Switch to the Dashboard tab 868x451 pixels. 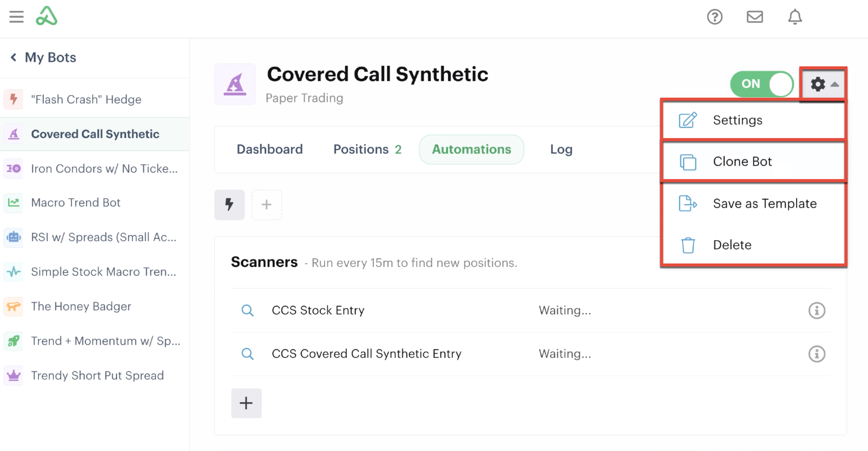(269, 149)
